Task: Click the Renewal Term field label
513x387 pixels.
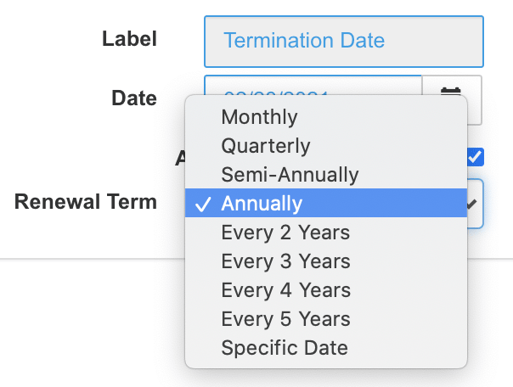Action: pos(85,202)
